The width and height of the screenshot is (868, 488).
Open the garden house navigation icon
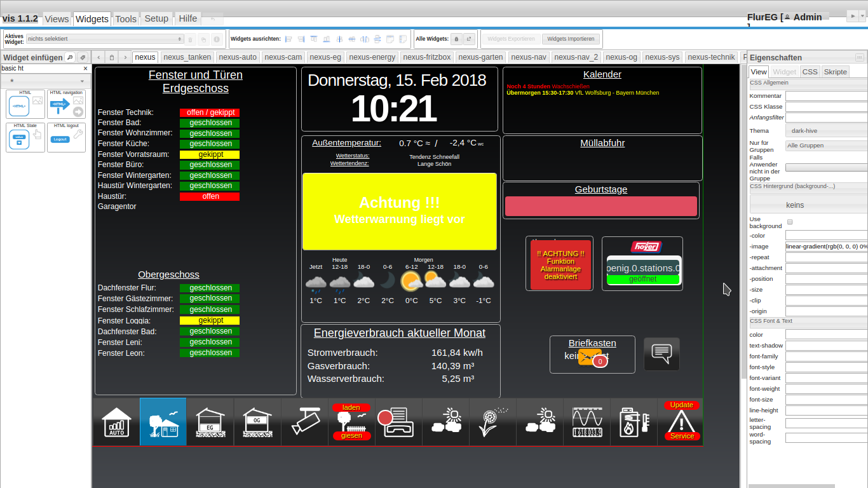click(x=163, y=422)
